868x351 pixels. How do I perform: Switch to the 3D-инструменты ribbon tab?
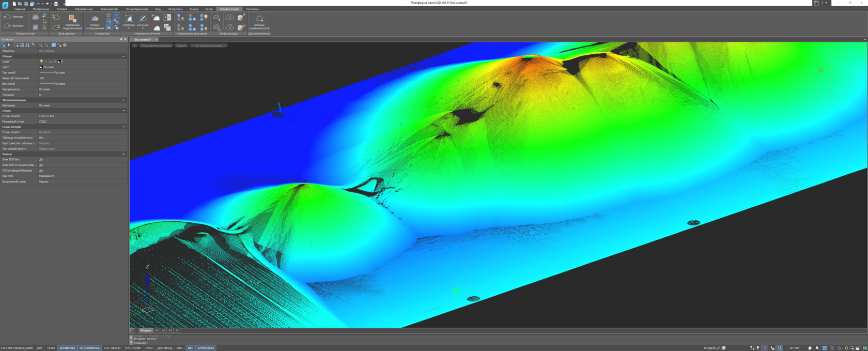click(136, 9)
